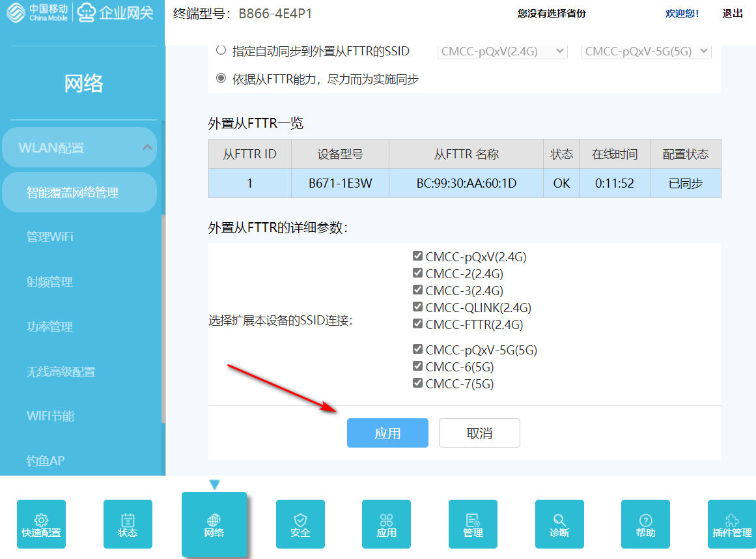Select table cell BC:99:30:AA:60:1D
Image resolution: width=756 pixels, height=559 pixels.
point(466,183)
